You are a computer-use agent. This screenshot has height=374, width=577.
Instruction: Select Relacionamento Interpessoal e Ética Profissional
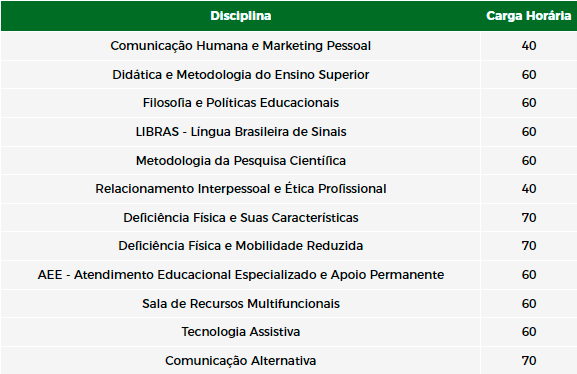click(241, 189)
